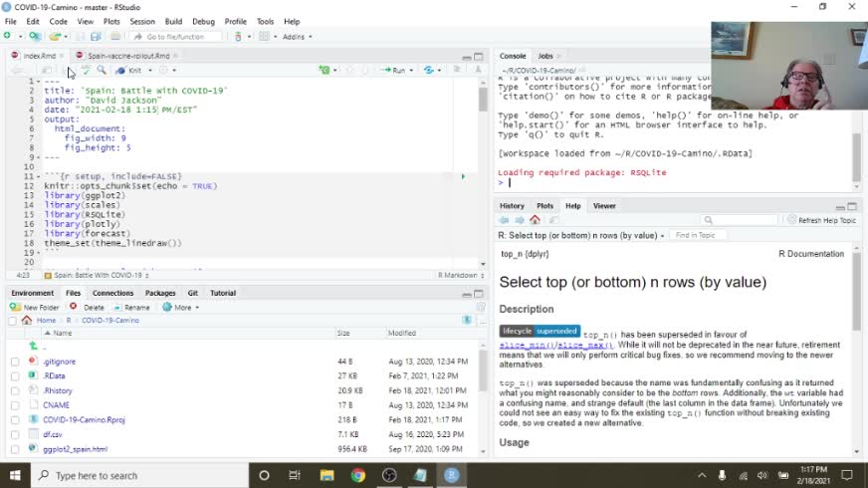Switch to Spain-vaccine-rollout.Rmd tab
Screen dimensions: 868x488
tap(128, 56)
